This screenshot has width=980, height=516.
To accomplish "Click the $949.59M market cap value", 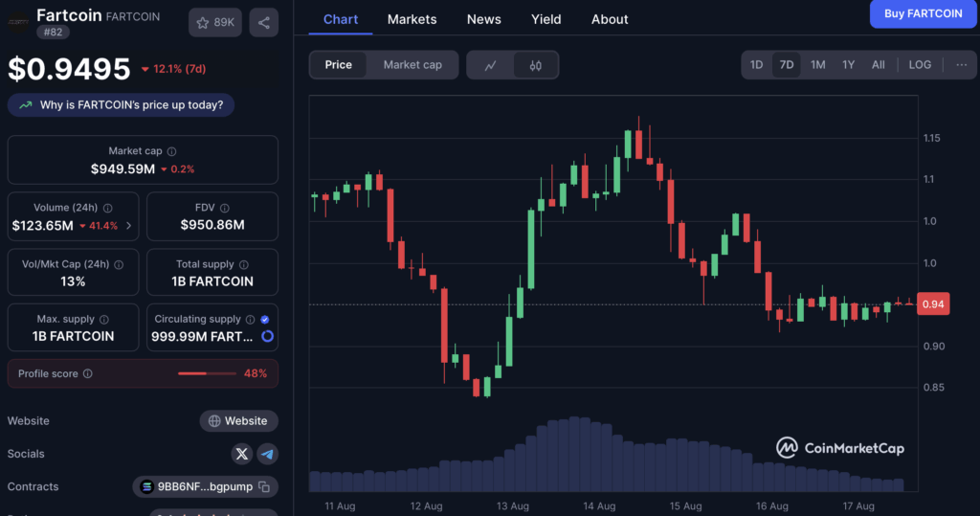I will [x=122, y=168].
